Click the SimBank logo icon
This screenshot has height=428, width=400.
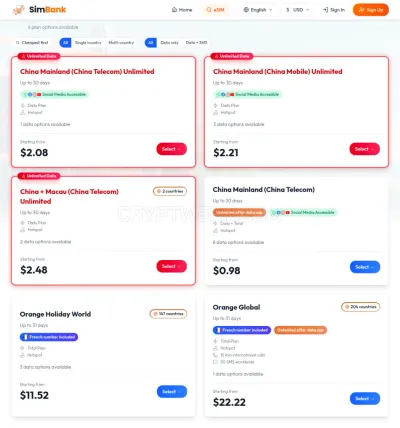pos(19,10)
